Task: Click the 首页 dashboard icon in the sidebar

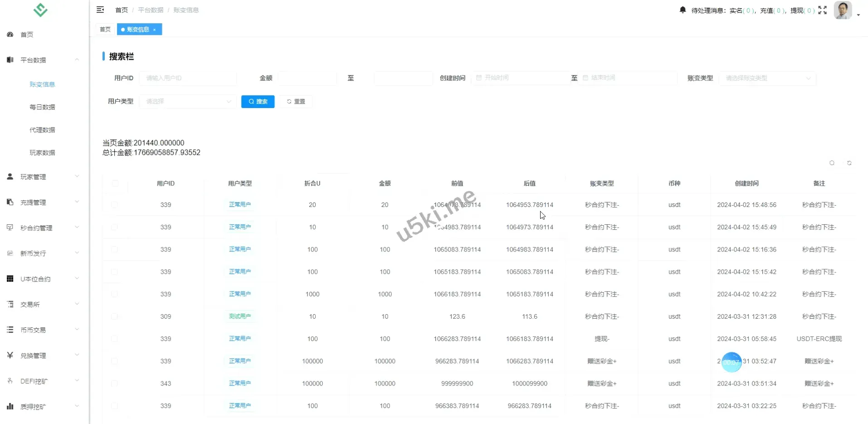Action: coord(10,35)
